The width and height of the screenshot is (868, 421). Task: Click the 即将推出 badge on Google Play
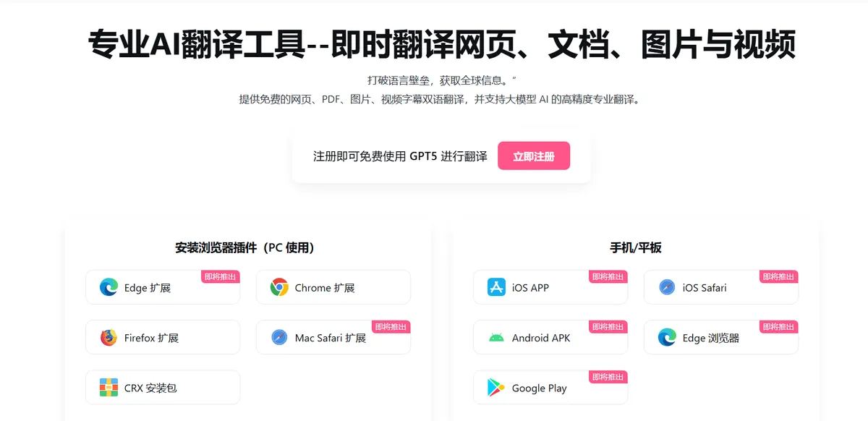point(608,378)
